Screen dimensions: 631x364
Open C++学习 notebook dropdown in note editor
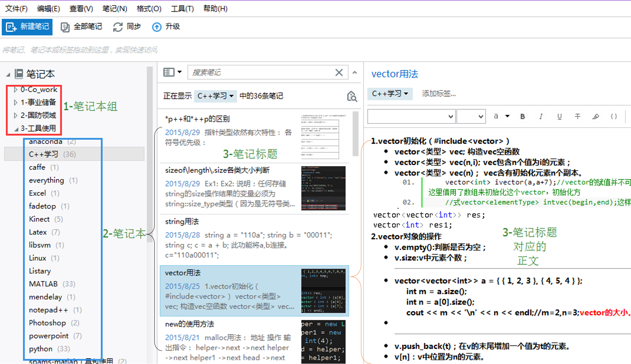390,94
